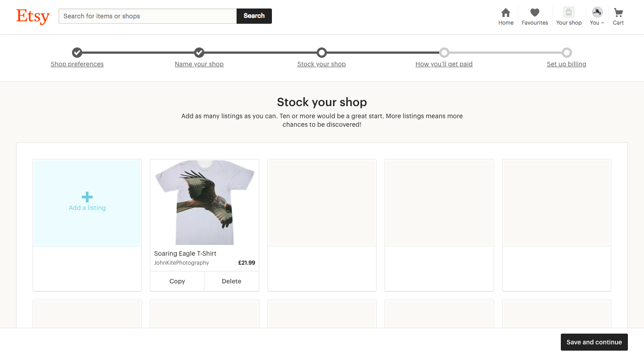Click the Name your shop checkmark circle
The height and width of the screenshot is (356, 644).
199,52
